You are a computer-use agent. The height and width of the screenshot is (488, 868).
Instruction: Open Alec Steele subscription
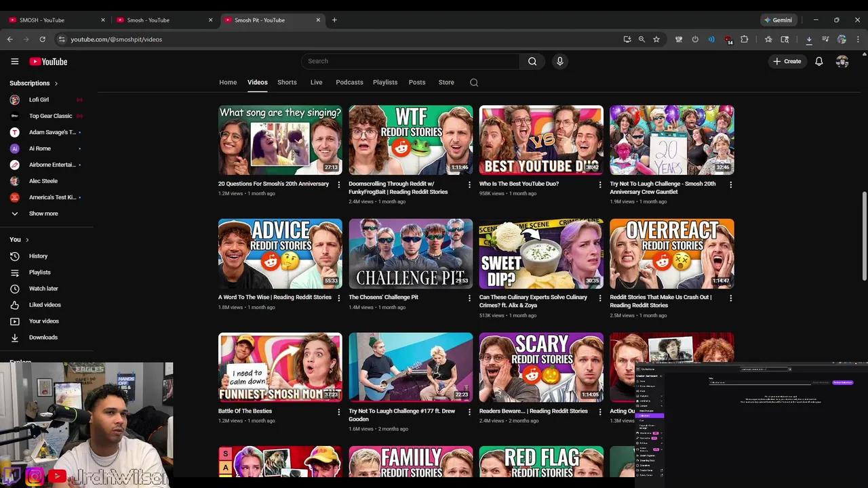tap(47, 181)
